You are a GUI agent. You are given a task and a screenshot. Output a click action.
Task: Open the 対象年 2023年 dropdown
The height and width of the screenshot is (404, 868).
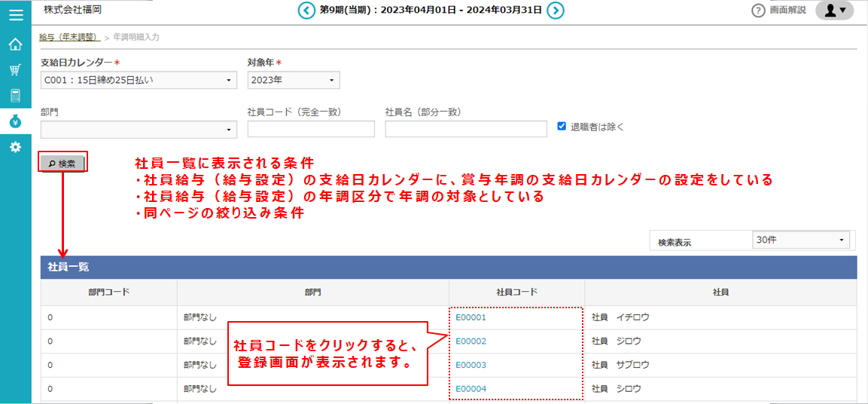coord(294,80)
